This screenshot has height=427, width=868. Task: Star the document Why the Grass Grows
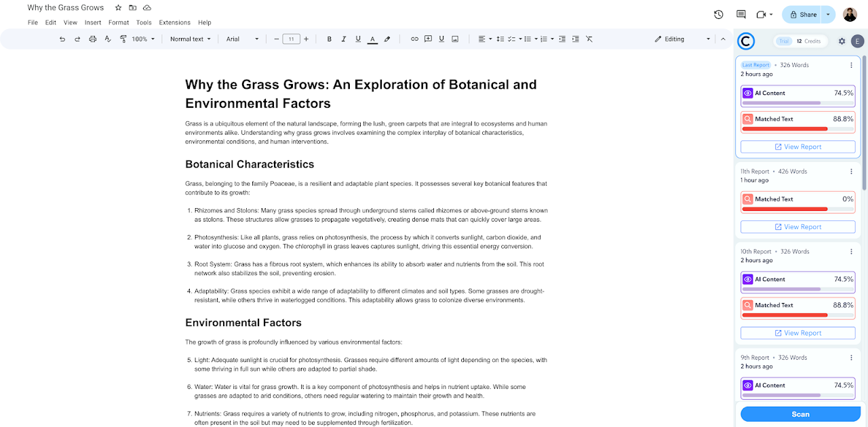118,7
